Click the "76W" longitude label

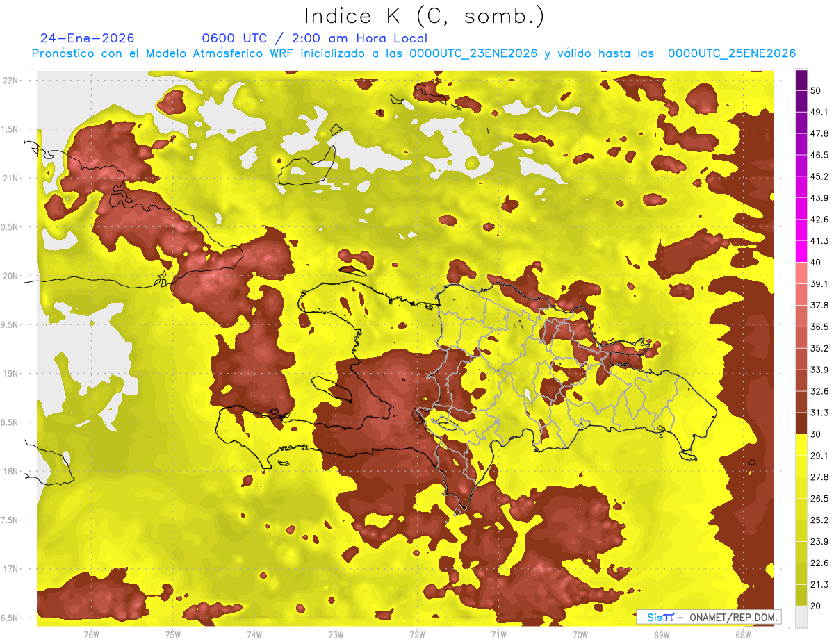click(91, 635)
